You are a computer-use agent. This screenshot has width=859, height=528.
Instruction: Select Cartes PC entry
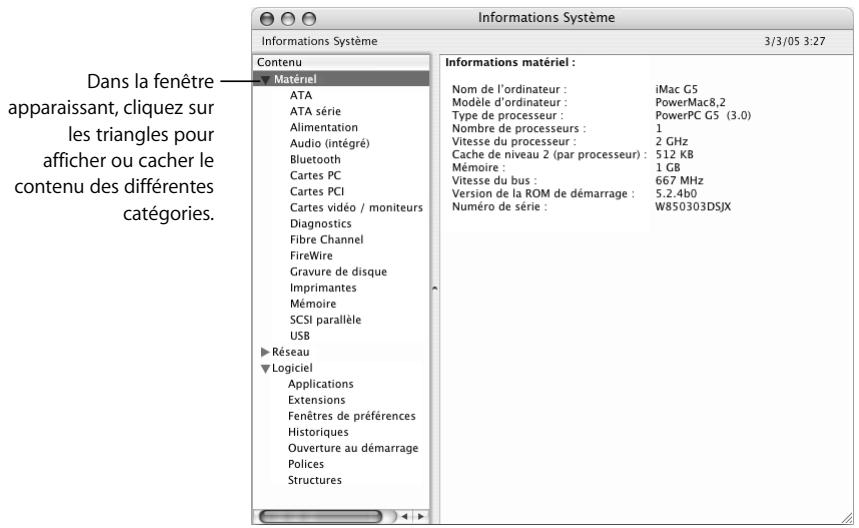[x=315, y=175]
